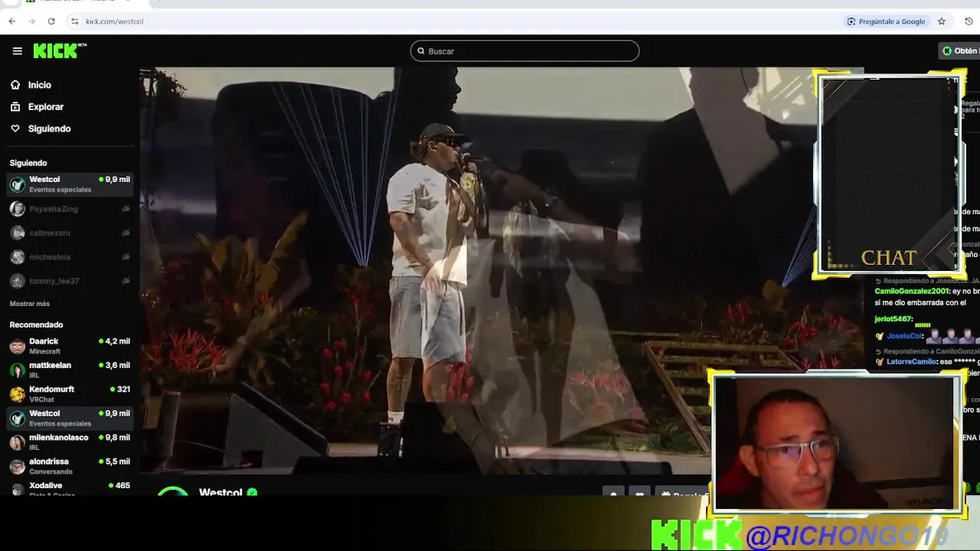Click LatorreCamilo username in chat
980x551 pixels.
click(912, 362)
